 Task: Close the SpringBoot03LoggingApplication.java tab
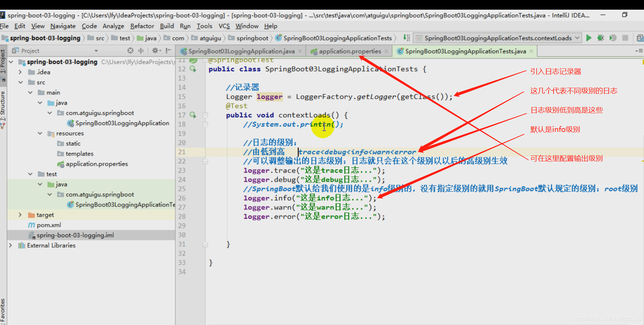pyautogui.click(x=300, y=51)
